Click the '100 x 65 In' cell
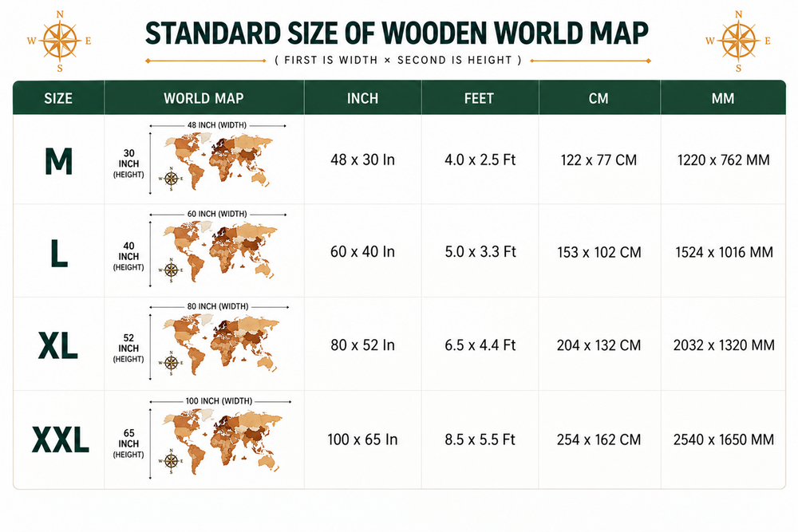The image size is (798, 532). pos(362,439)
